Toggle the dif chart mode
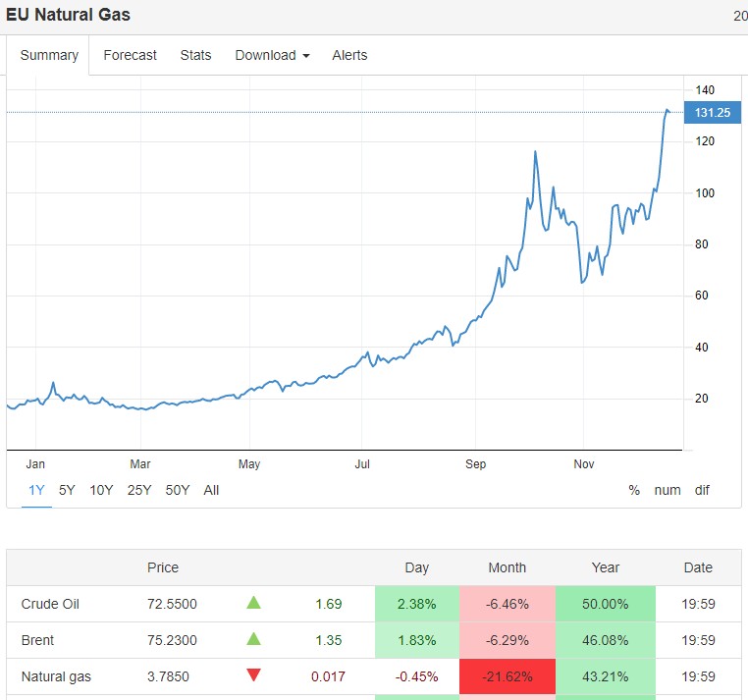The height and width of the screenshot is (700, 748). [702, 490]
